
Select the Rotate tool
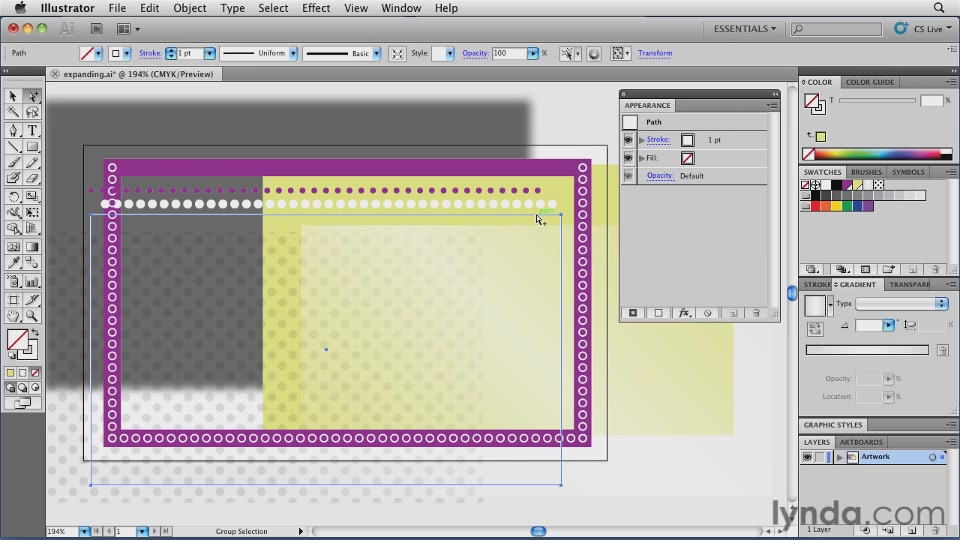(13, 197)
